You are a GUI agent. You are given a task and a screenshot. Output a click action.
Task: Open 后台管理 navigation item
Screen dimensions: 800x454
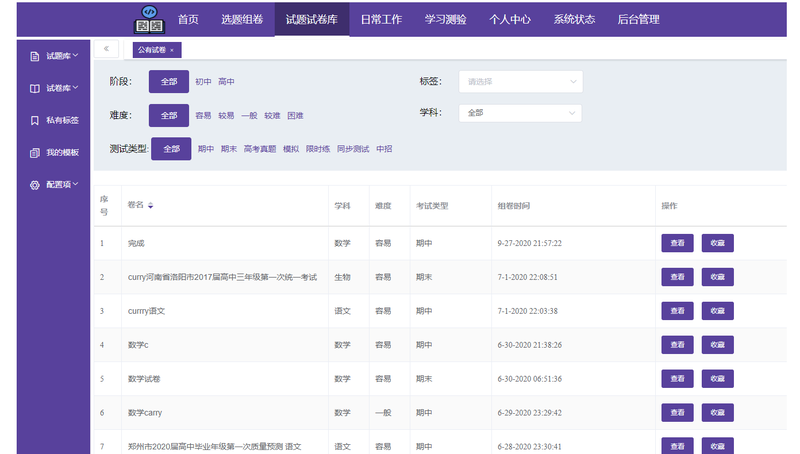click(x=638, y=19)
